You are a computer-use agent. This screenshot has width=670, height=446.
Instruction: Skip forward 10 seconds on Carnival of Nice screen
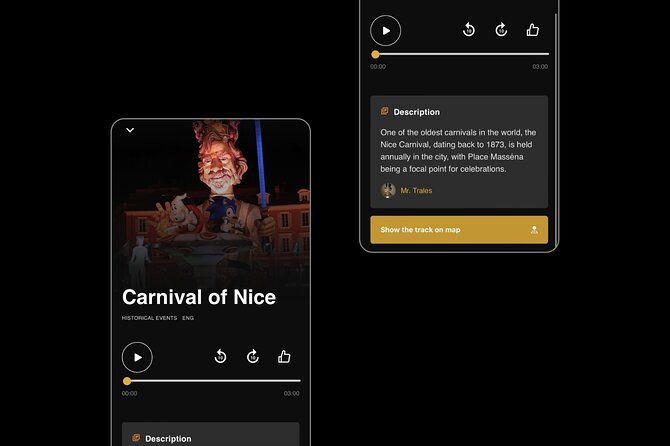coord(253,356)
